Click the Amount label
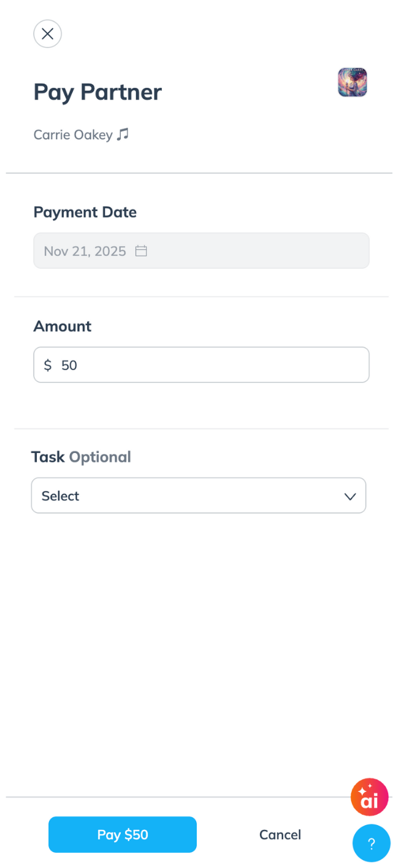This screenshot has width=393, height=868. click(62, 326)
